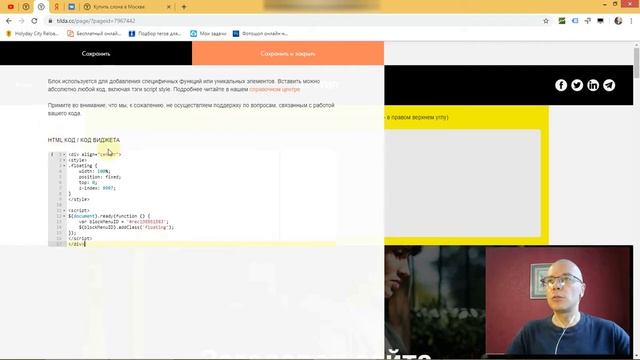The height and width of the screenshot is (360, 640).
Task: Open the Бесплатный онлайн bookmark
Action: tap(94, 33)
